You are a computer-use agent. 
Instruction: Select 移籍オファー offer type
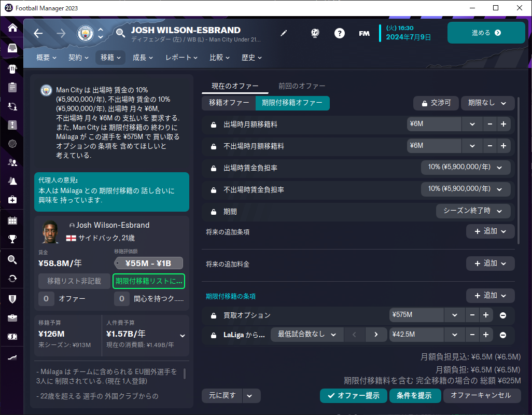[x=229, y=103]
